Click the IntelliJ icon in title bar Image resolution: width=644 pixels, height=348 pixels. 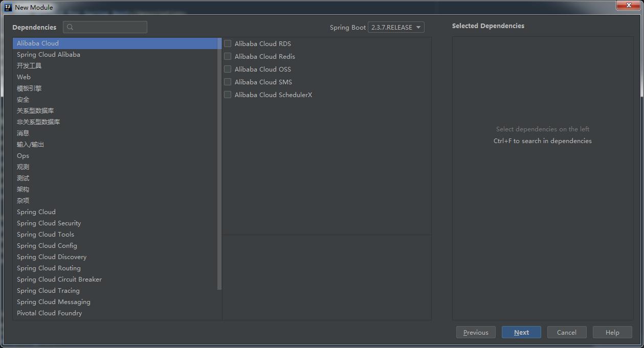pos(8,7)
